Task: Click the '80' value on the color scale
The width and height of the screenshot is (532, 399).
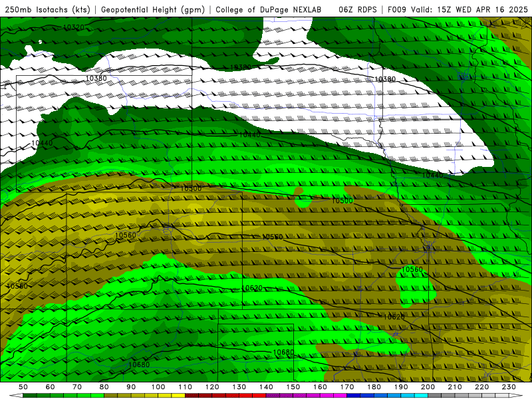Action: coord(104,387)
